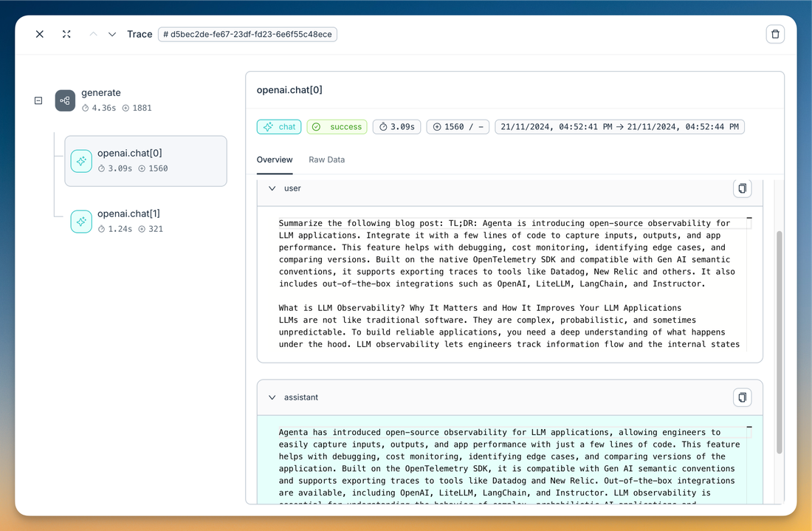Click the openai.chat[0] 1560 tokens in tree

[153, 168]
